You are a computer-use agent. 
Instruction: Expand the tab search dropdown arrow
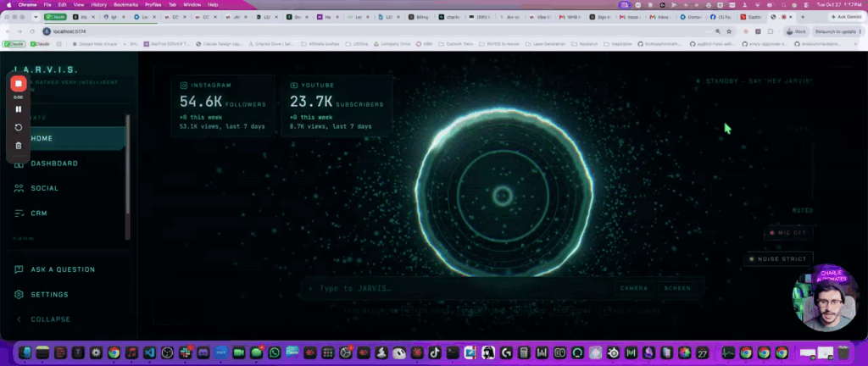pyautogui.click(x=36, y=17)
